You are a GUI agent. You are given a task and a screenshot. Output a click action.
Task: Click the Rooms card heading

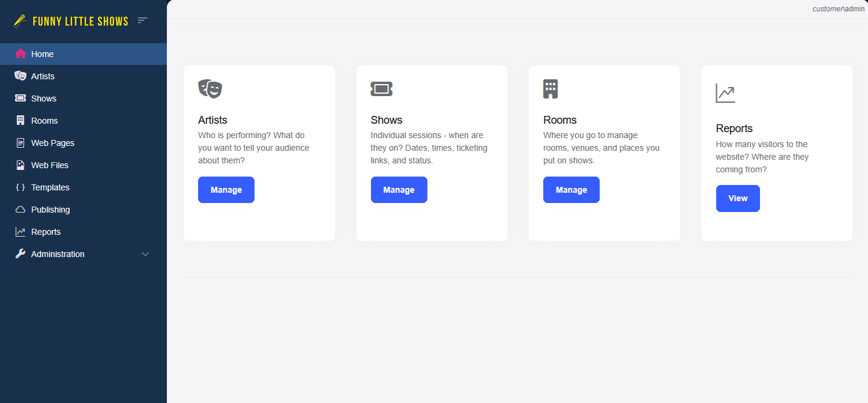tap(560, 120)
